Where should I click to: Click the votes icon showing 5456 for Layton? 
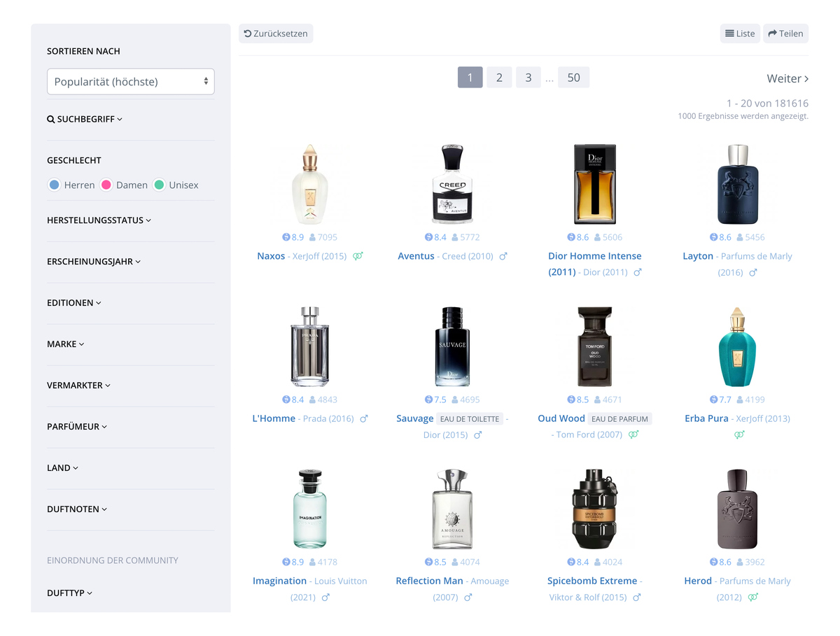[740, 237]
